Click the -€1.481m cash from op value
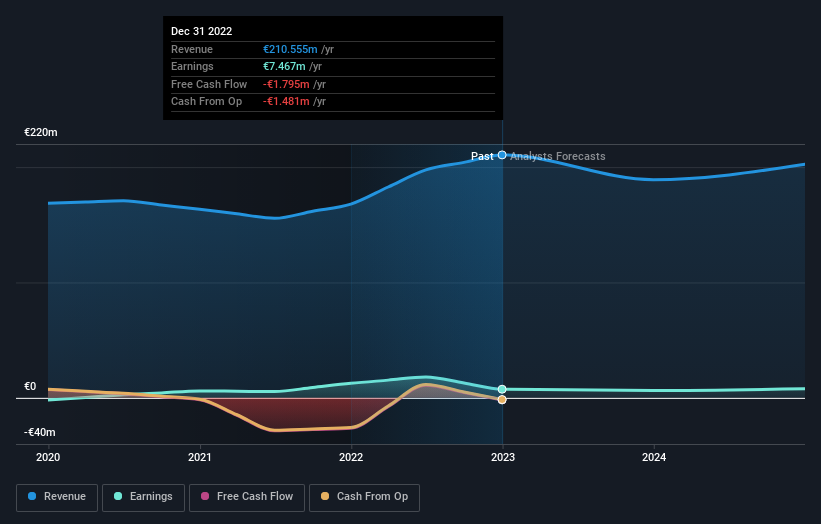 click(x=286, y=102)
